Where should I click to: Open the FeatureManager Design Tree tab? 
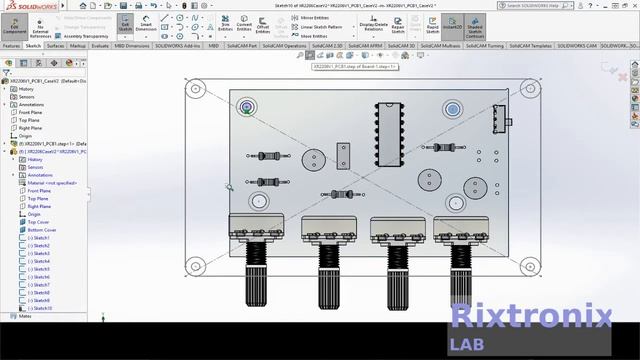tap(9, 63)
